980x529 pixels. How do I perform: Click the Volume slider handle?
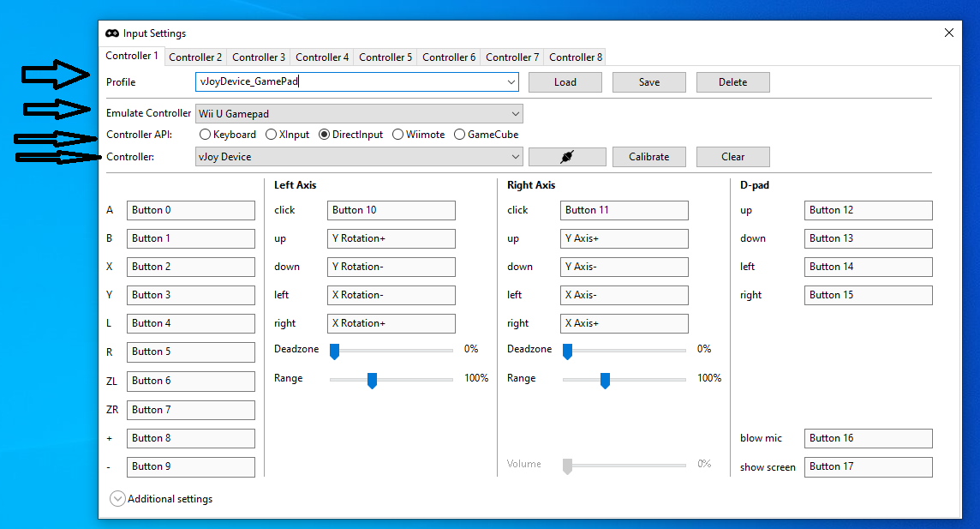coord(567,466)
